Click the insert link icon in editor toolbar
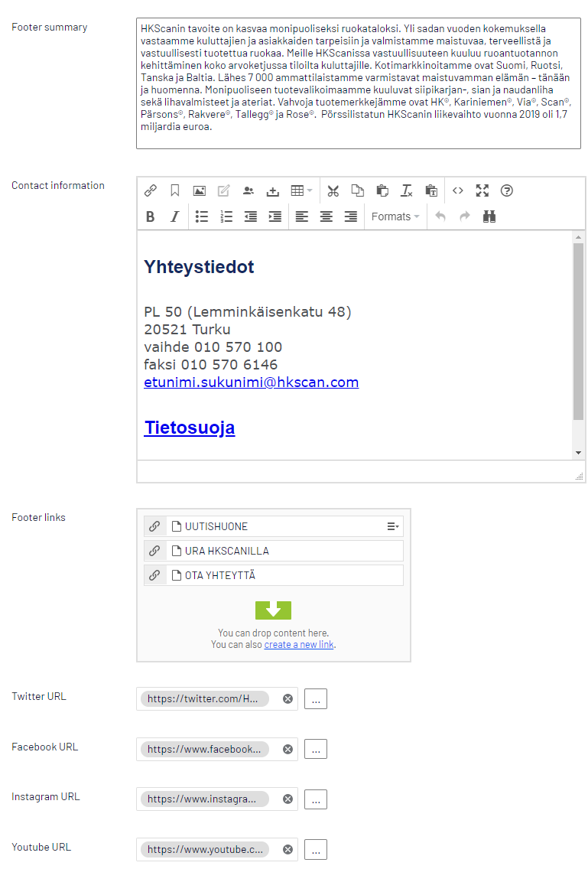This screenshot has width=588, height=869. pos(151,190)
